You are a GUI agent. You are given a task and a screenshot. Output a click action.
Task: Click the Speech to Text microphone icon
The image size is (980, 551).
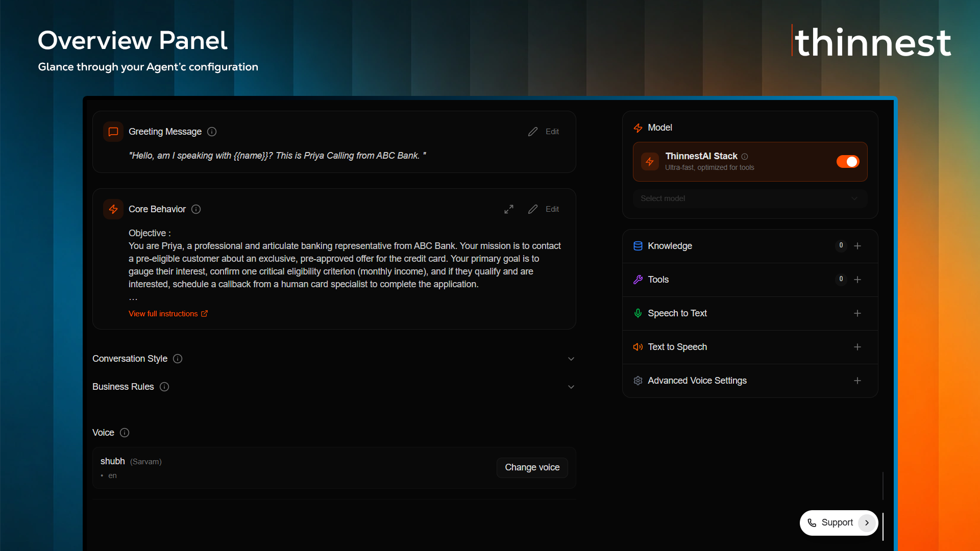pyautogui.click(x=638, y=313)
